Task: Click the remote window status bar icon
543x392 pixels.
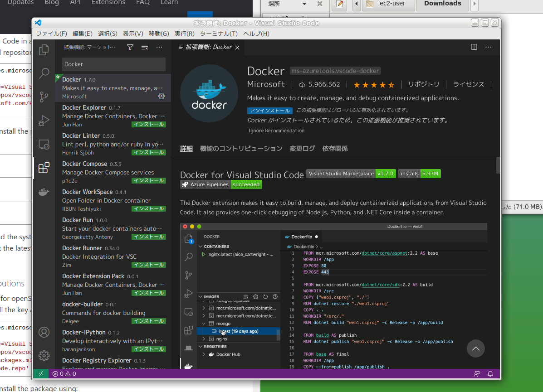Action: [x=41, y=374]
